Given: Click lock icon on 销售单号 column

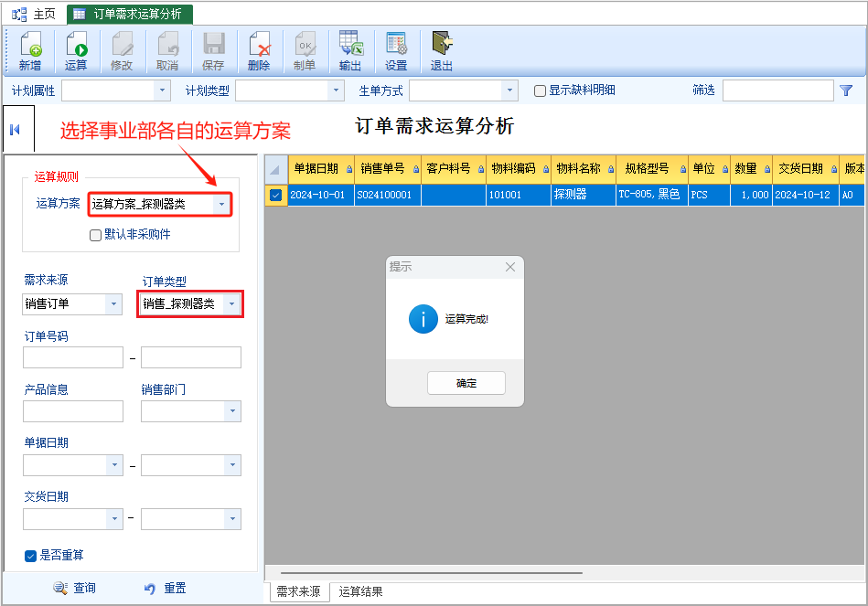Looking at the screenshot, I should pos(416,169).
